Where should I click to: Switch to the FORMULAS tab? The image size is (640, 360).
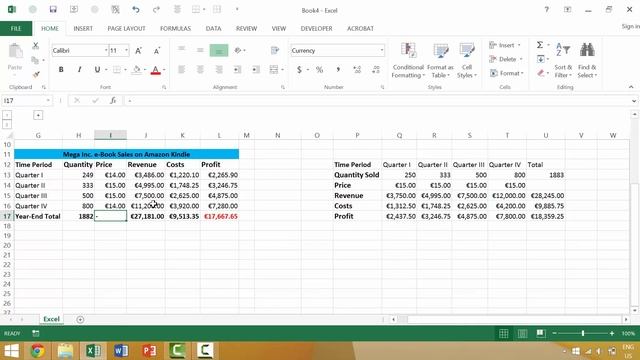click(175, 29)
